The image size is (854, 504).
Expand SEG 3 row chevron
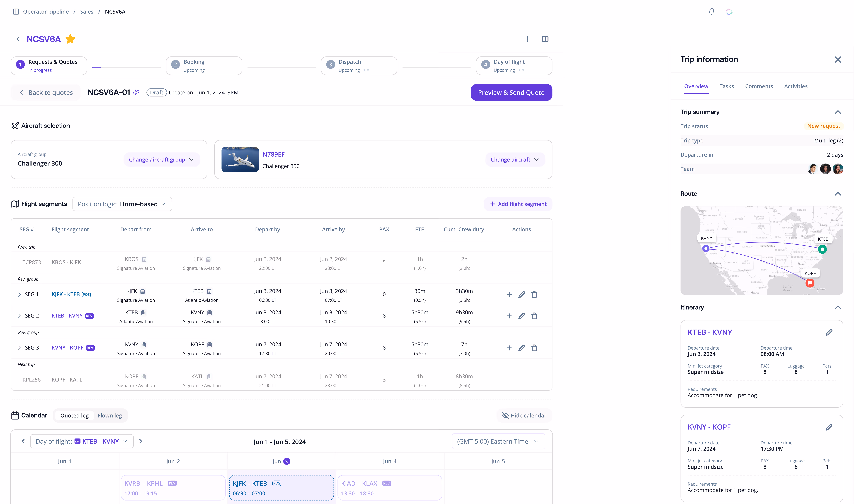point(19,348)
